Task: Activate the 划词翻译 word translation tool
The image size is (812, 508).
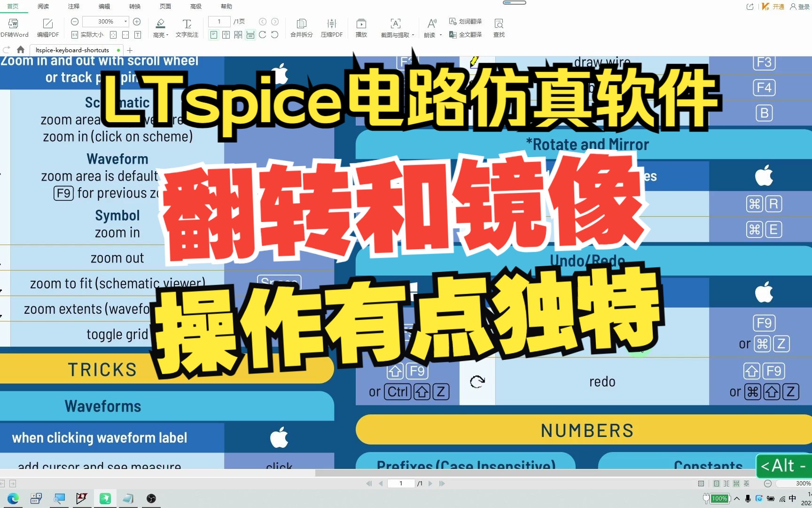Action: [x=465, y=21]
